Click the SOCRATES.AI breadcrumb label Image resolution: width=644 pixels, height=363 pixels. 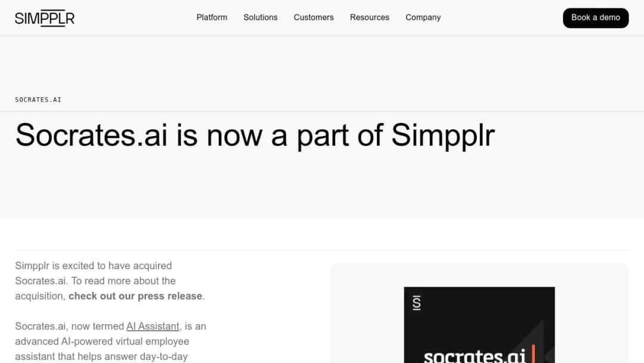[38, 100]
